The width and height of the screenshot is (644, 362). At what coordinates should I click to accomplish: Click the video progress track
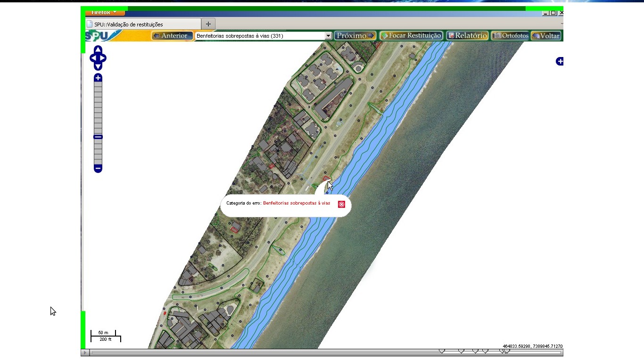tap(326, 353)
